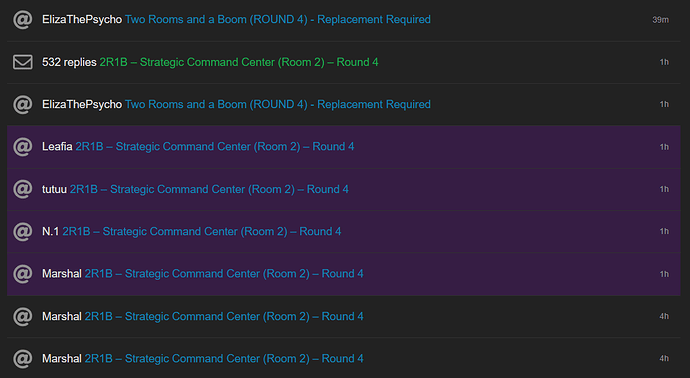Click the mention icon beside the 39m ElizaThePsycho notification
This screenshot has height=378, width=690.
(x=22, y=20)
